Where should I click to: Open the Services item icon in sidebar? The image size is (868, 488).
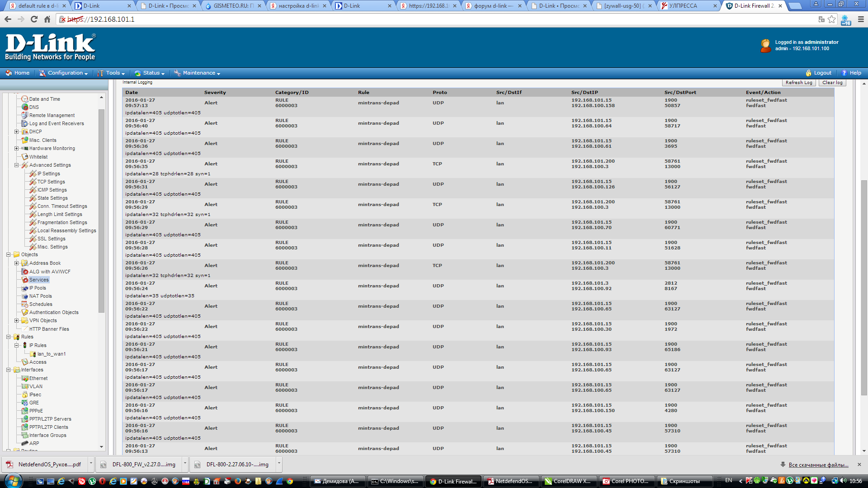point(25,280)
